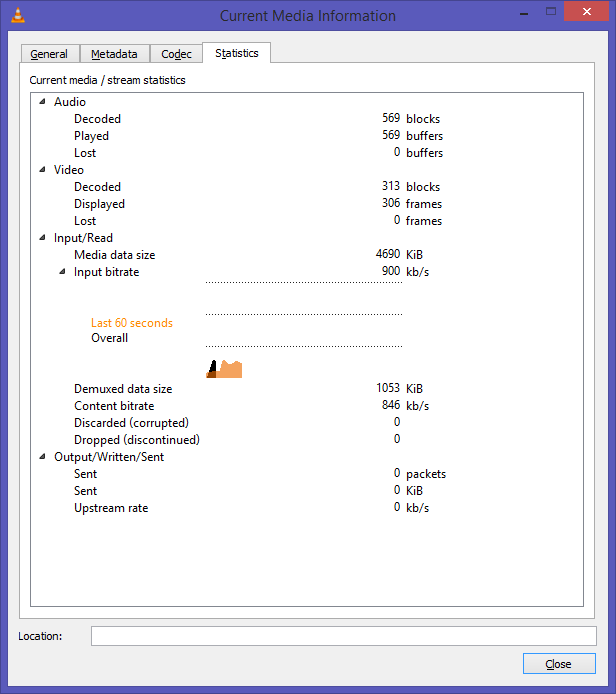Select the Video Lost frames row
This screenshot has width=616, height=694.
pos(307,221)
